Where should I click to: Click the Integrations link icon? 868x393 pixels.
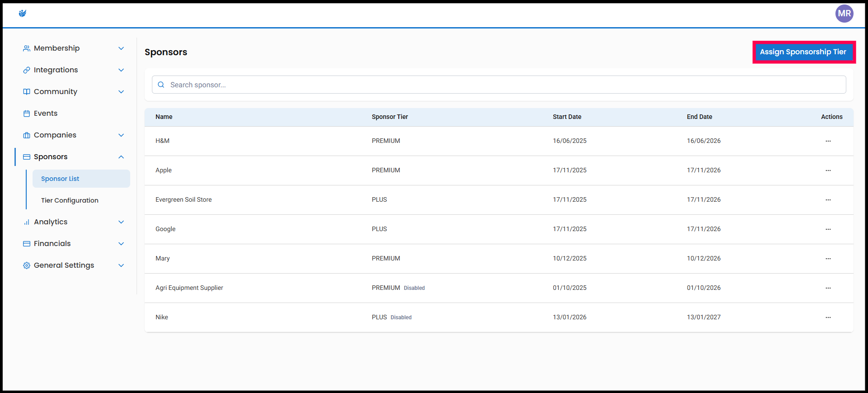27,70
